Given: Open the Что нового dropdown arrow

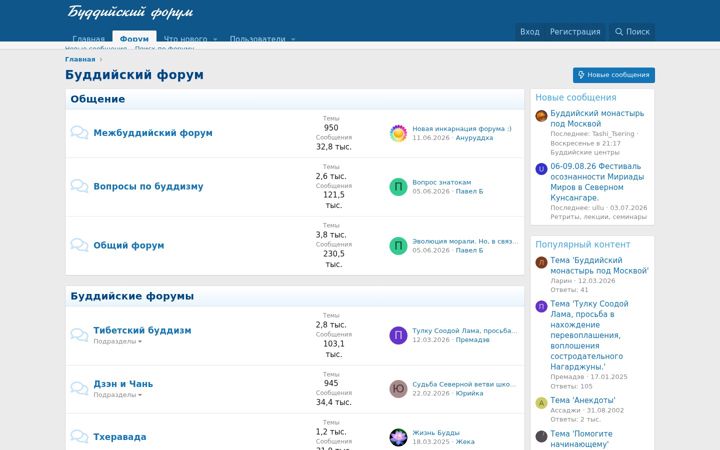Looking at the screenshot, I should (215, 39).
